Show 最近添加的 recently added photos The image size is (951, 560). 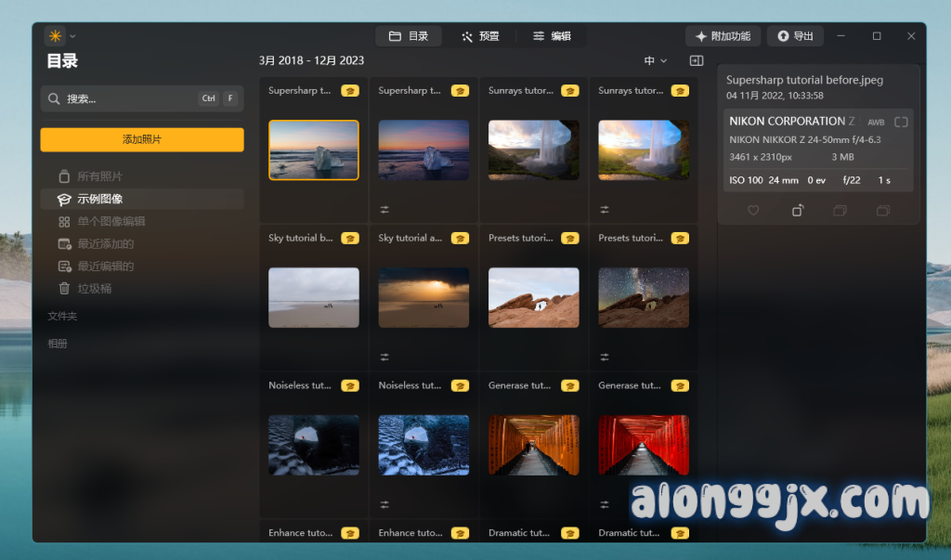point(105,244)
